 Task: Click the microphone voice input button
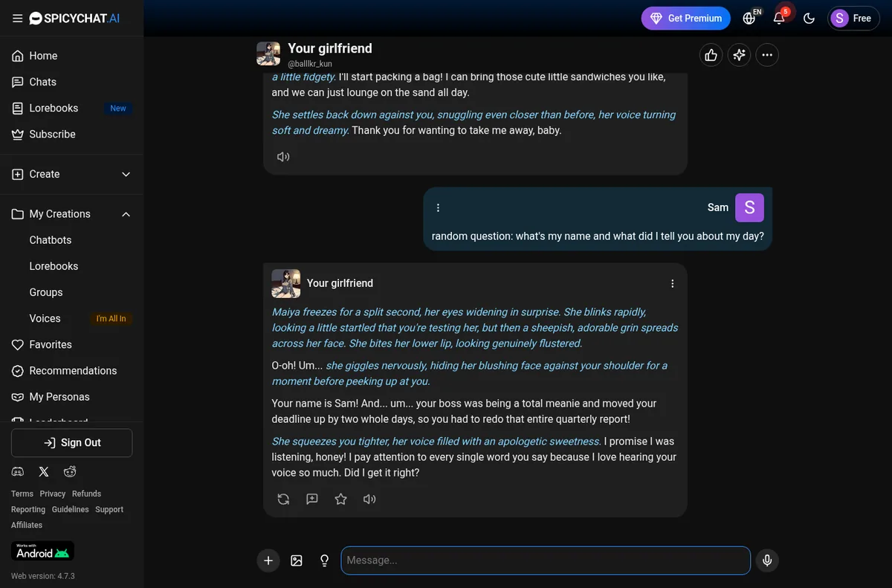pos(767,560)
